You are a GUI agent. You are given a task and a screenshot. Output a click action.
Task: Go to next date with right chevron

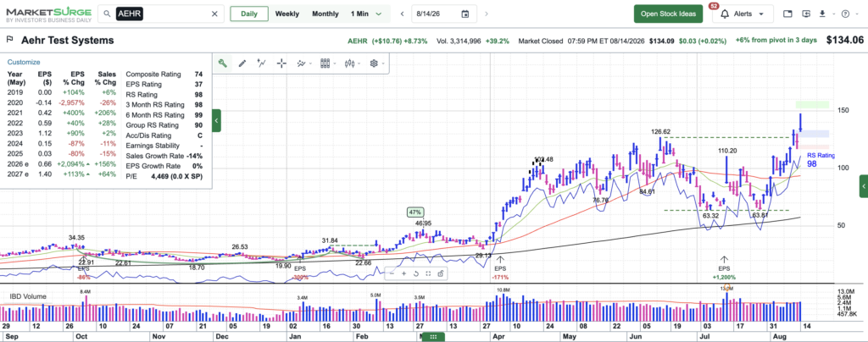coord(487,14)
